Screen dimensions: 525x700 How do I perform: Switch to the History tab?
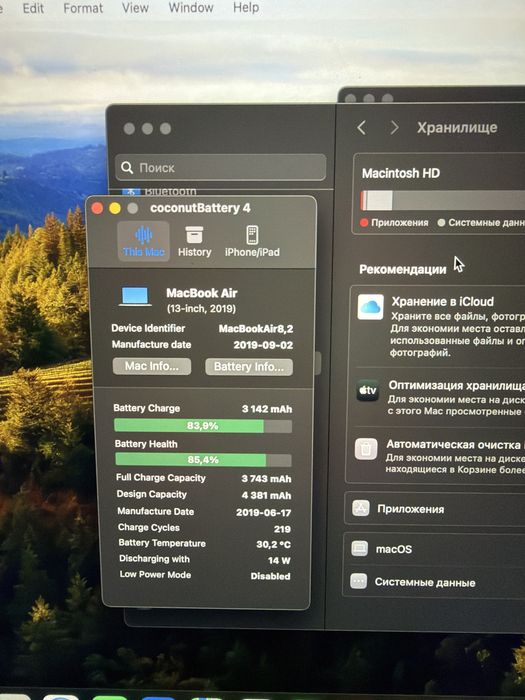194,241
